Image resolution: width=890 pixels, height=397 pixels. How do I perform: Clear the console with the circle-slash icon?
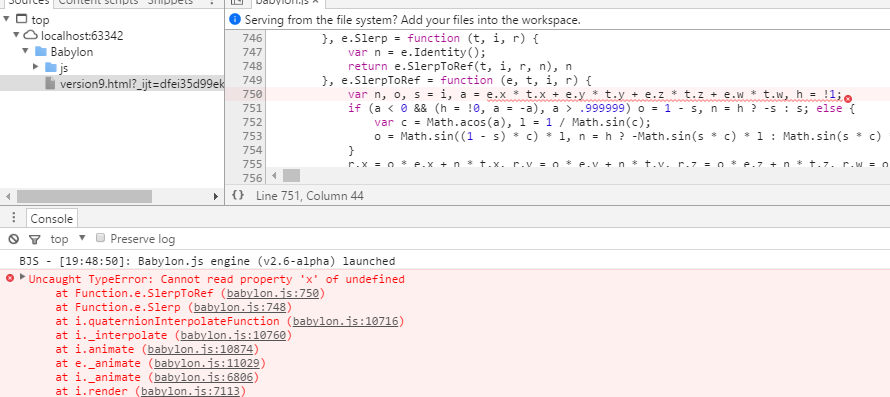pyautogui.click(x=14, y=239)
